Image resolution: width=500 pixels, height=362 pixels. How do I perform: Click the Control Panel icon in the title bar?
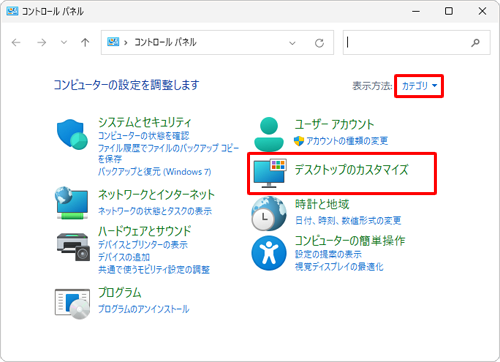tap(12, 11)
